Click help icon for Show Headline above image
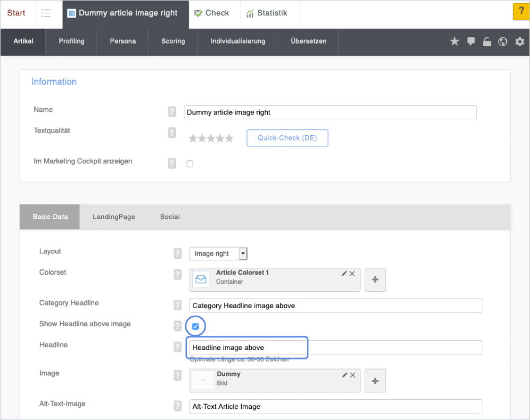 [x=178, y=326]
